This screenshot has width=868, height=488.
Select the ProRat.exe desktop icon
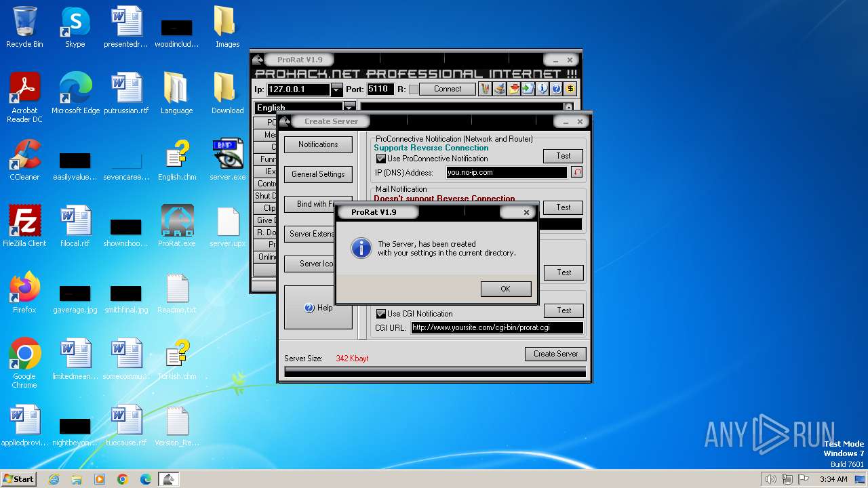tap(177, 226)
